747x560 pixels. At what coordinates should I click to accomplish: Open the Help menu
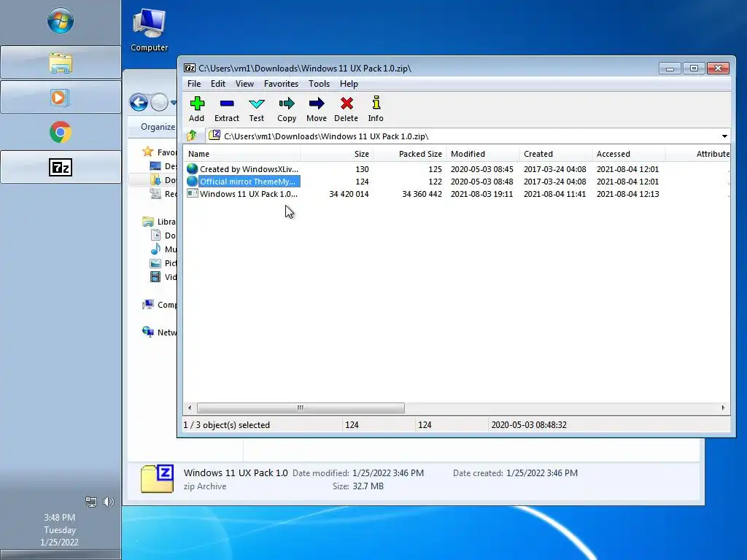point(349,84)
